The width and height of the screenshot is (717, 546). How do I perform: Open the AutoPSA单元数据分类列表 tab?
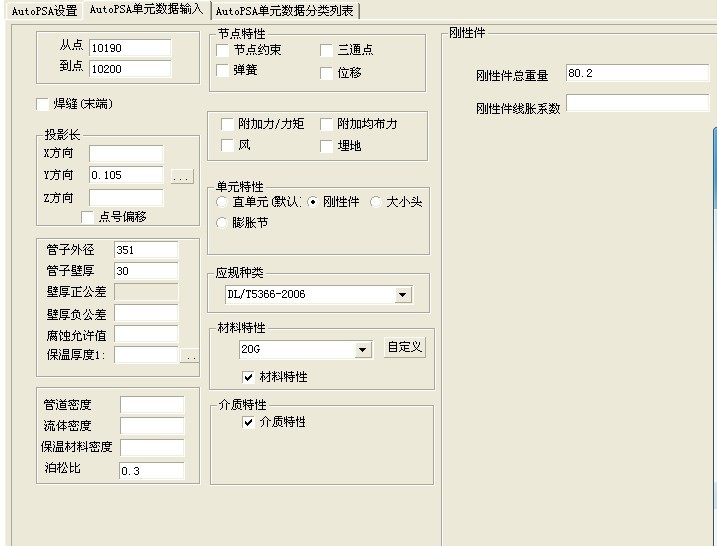286,11
